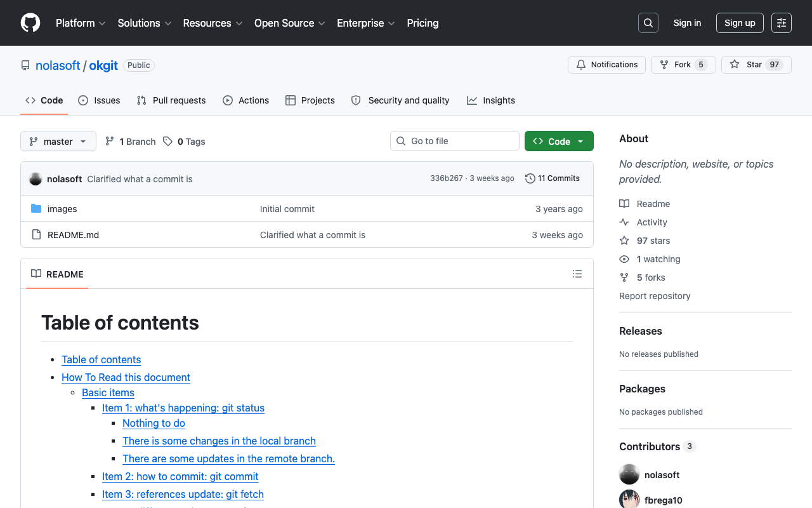This screenshot has height=508, width=812.
Task: Click the fbrega10 contributor avatar
Action: (629, 500)
